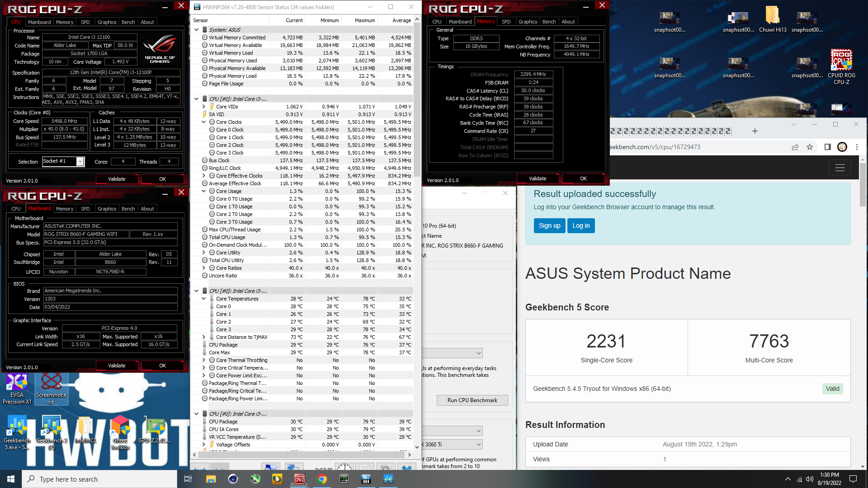Select the Geekbench 3 desktop shortcut
Screen dimensions: 868x488
click(51, 433)
